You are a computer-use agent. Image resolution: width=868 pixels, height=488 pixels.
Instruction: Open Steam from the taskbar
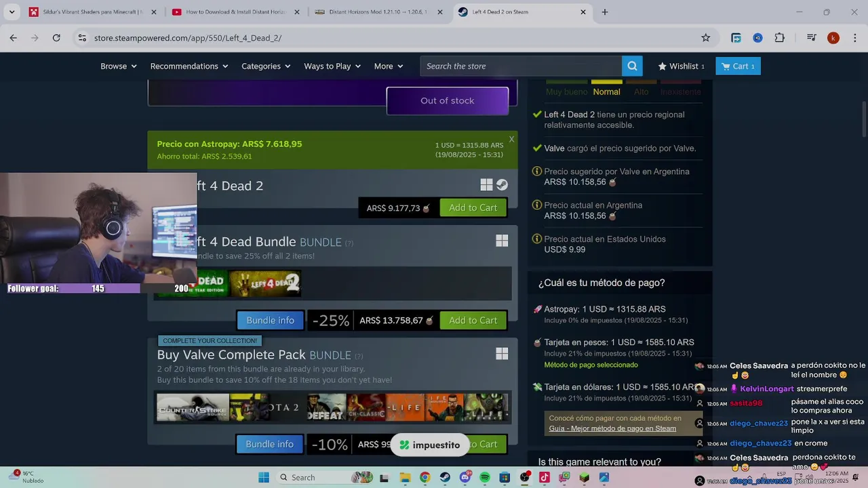coord(445,477)
